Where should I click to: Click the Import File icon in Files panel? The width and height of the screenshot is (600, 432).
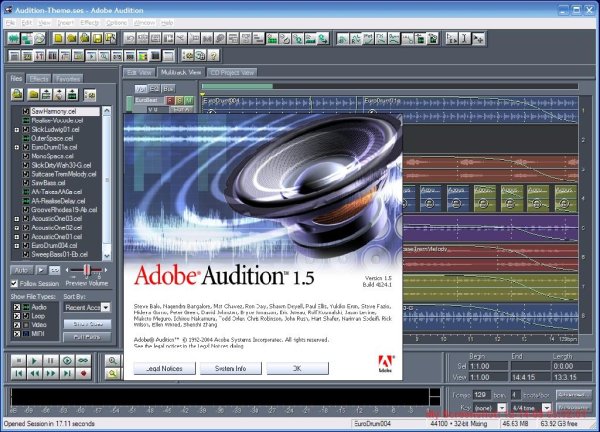[x=17, y=94]
